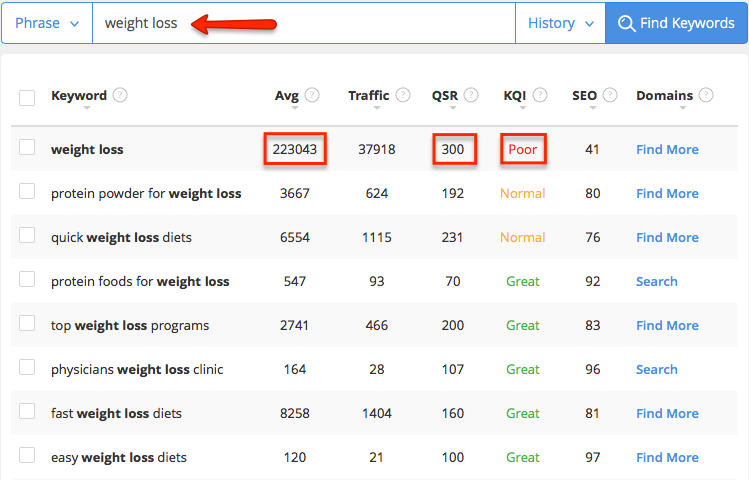The image size is (749, 480).
Task: Click Great KQI for top programs row
Action: point(523,325)
